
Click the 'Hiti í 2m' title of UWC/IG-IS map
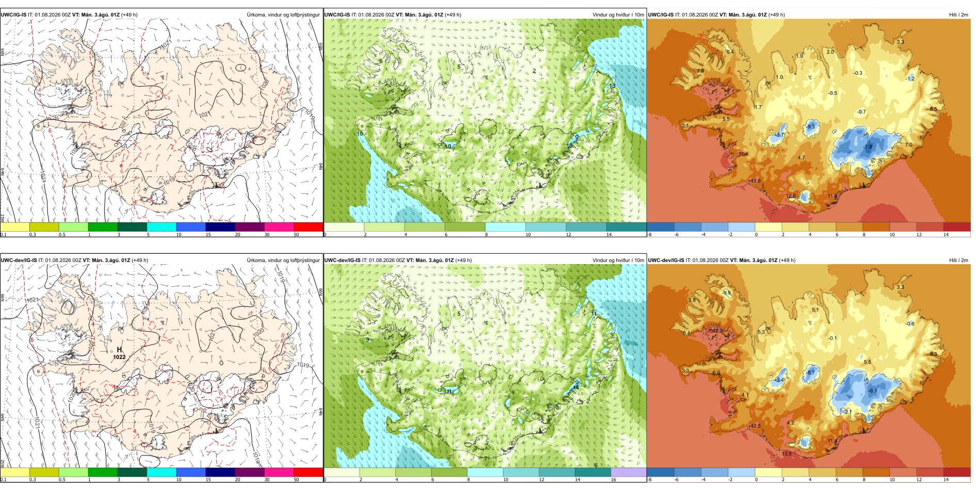pyautogui.click(x=958, y=15)
